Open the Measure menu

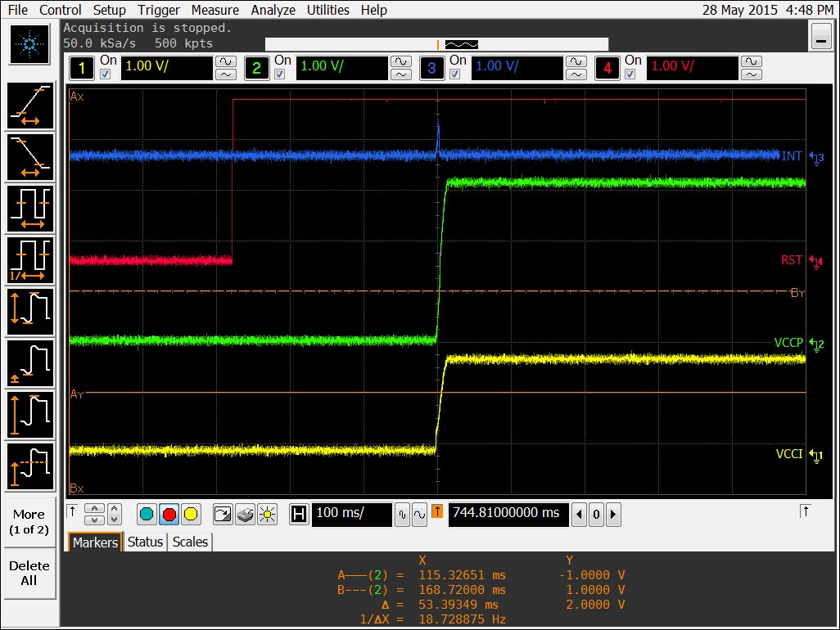(x=215, y=10)
